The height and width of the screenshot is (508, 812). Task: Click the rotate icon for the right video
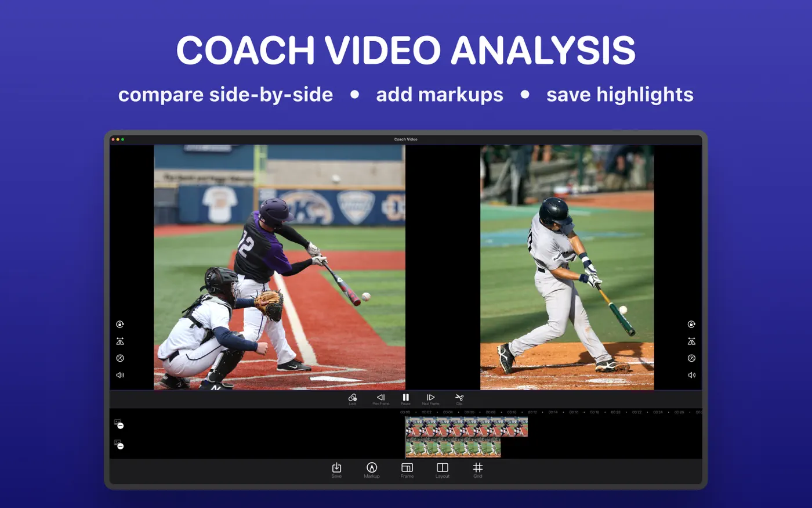tap(691, 325)
